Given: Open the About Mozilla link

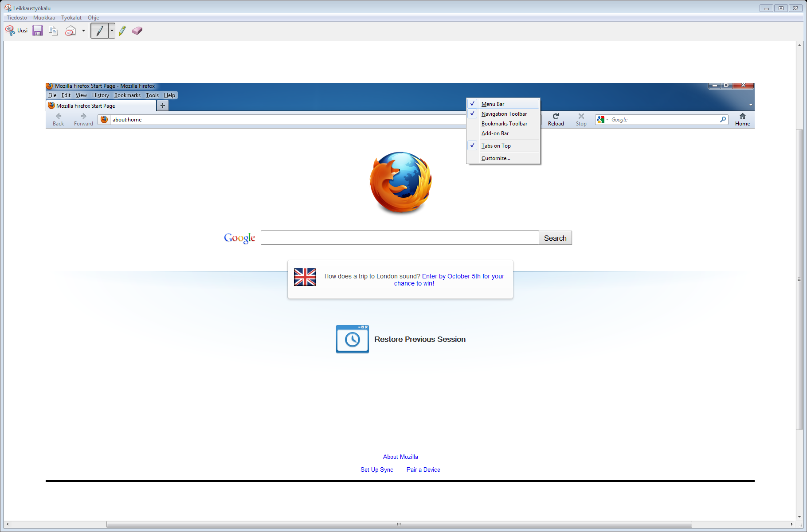Looking at the screenshot, I should pyautogui.click(x=400, y=457).
